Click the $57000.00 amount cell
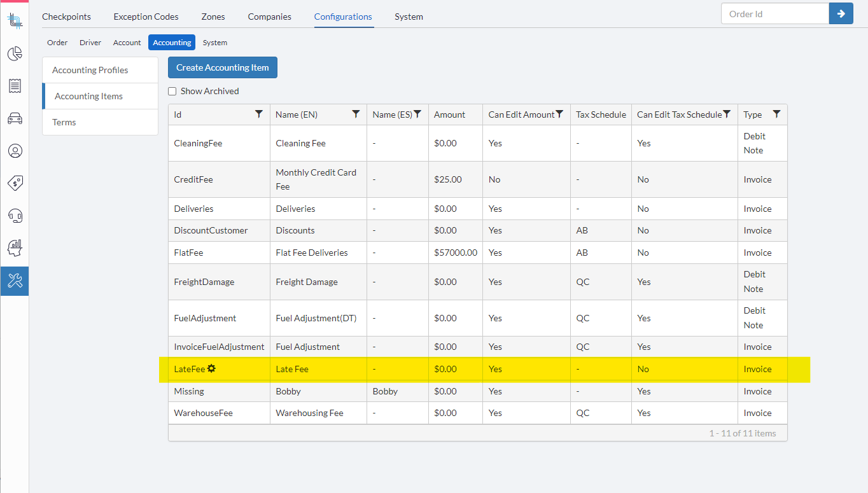Image resolution: width=868 pixels, height=493 pixels. coord(456,253)
